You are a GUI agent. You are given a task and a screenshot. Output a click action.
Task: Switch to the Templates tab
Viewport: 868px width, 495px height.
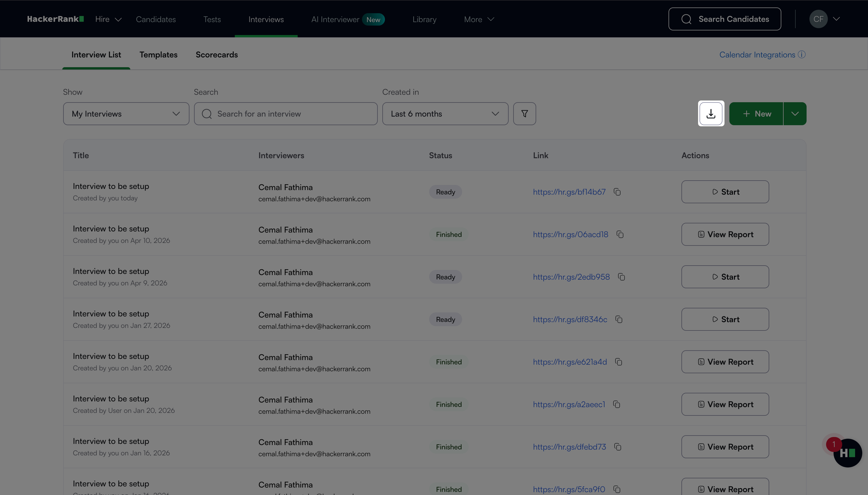[x=158, y=55]
